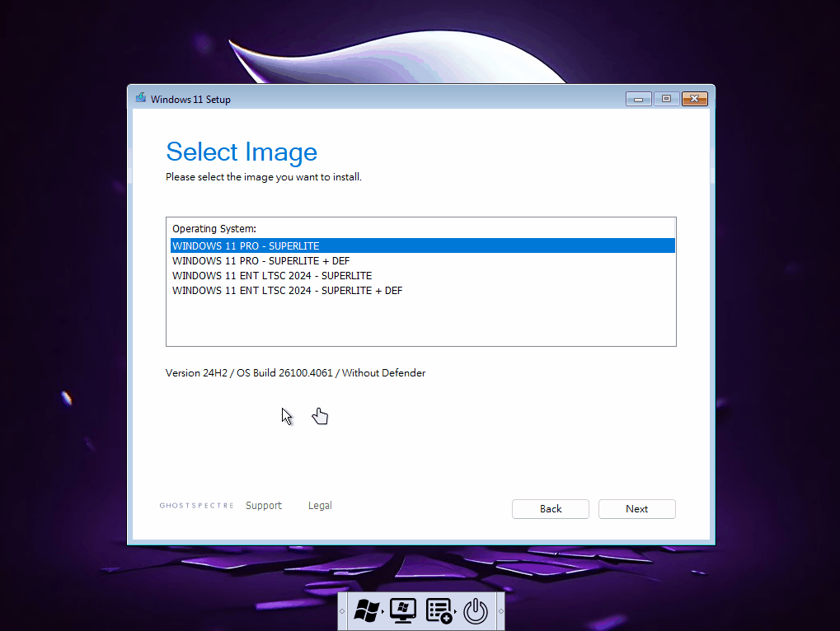Screen dimensions: 840x631
Task: Maximize the Windows 11 Setup window
Action: 666,99
